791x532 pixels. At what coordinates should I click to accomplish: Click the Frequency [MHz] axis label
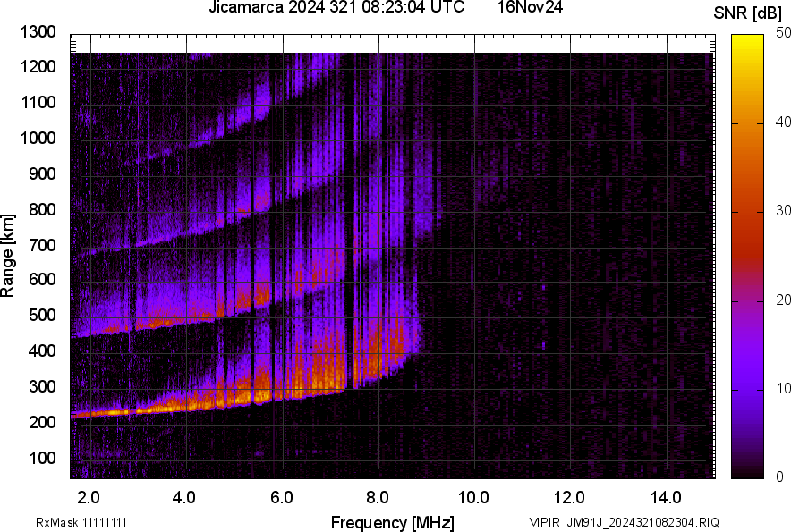pyautogui.click(x=393, y=522)
